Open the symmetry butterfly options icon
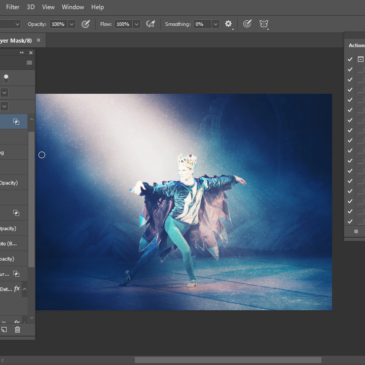This screenshot has width=365, height=365. coord(264,24)
